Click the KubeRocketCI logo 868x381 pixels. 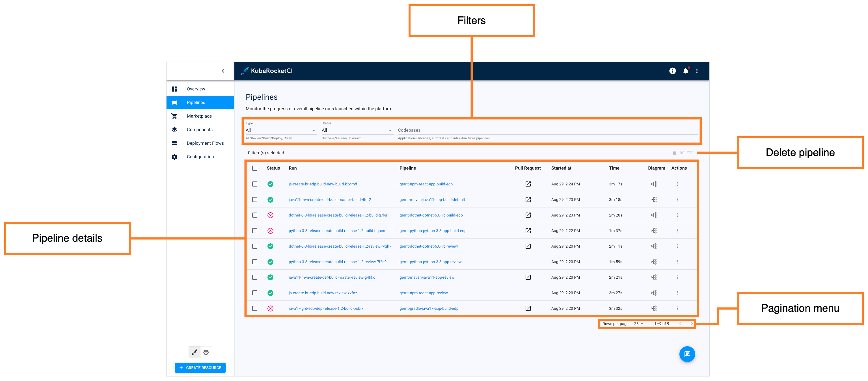(x=267, y=71)
